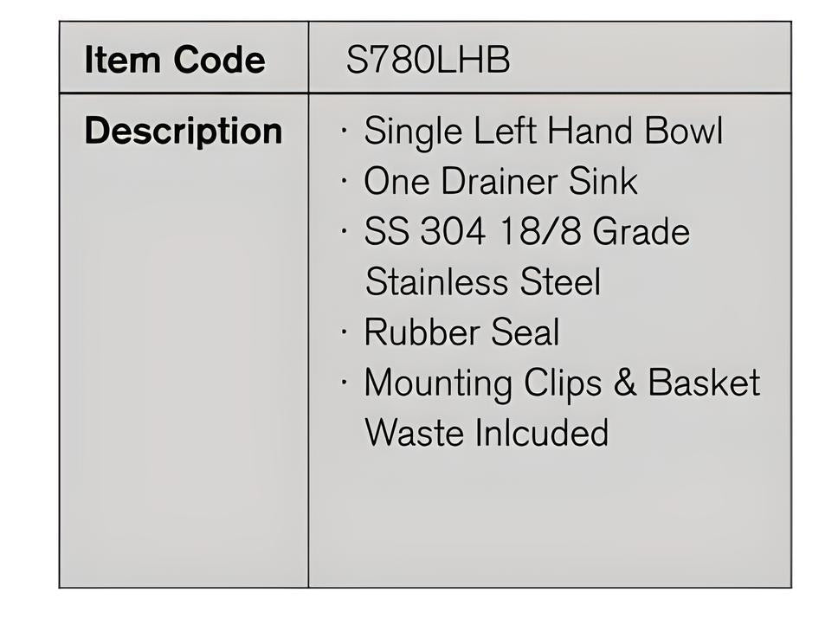Click the "One Drainer Sink" line
838x644 pixels.
coord(500,182)
